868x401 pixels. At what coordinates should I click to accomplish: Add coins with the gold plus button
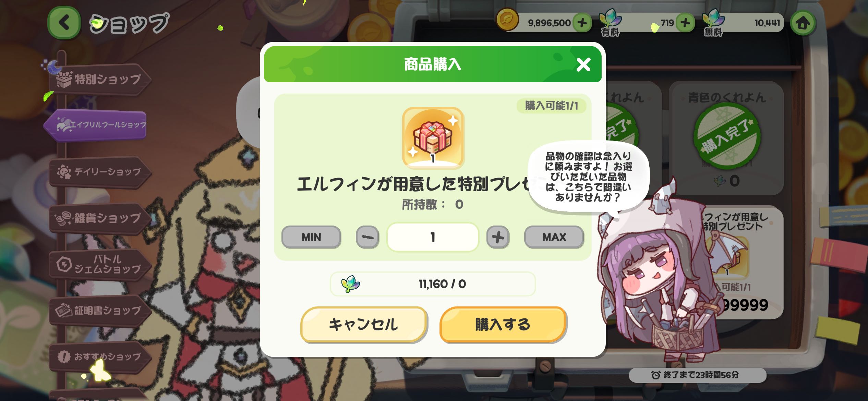[582, 23]
